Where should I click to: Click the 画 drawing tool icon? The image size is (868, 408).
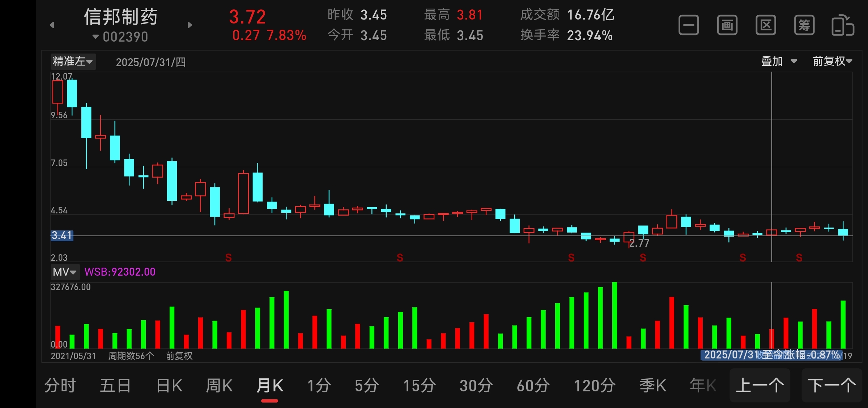point(727,25)
